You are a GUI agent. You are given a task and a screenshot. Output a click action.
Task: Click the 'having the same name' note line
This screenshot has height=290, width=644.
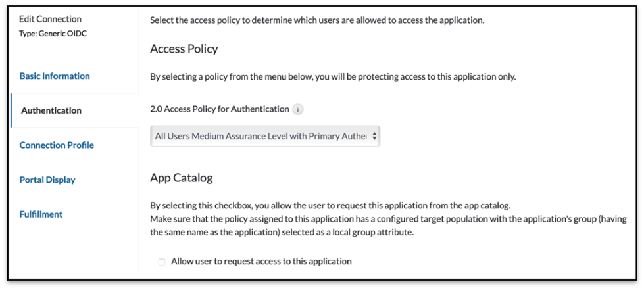(282, 232)
